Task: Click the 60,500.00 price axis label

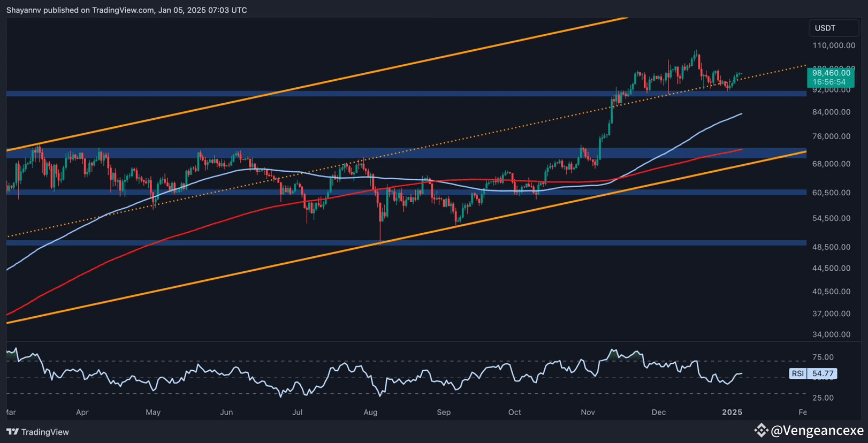Action: [x=831, y=193]
